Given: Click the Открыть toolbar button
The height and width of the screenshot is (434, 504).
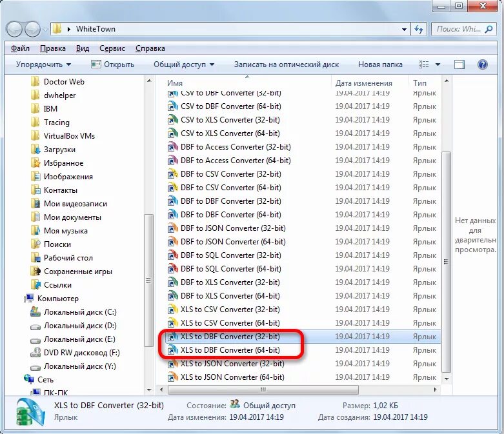Looking at the screenshot, I should point(112,64).
